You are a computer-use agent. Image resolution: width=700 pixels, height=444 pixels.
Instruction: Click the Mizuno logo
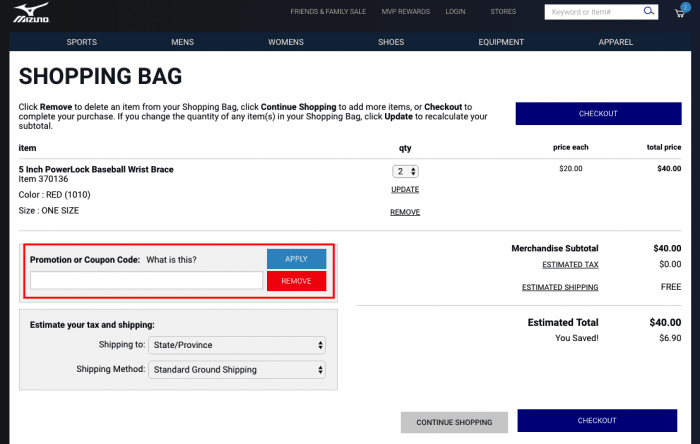(x=31, y=13)
